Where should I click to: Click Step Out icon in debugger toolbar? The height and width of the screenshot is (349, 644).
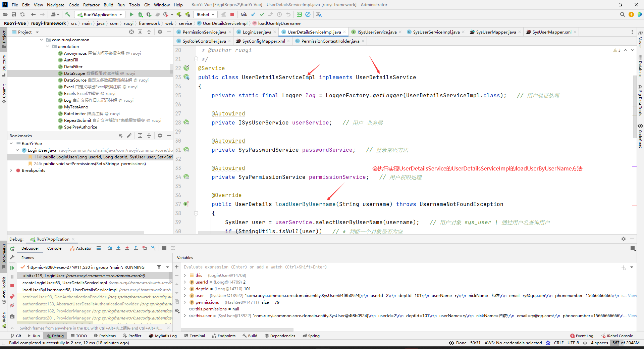tap(136, 248)
